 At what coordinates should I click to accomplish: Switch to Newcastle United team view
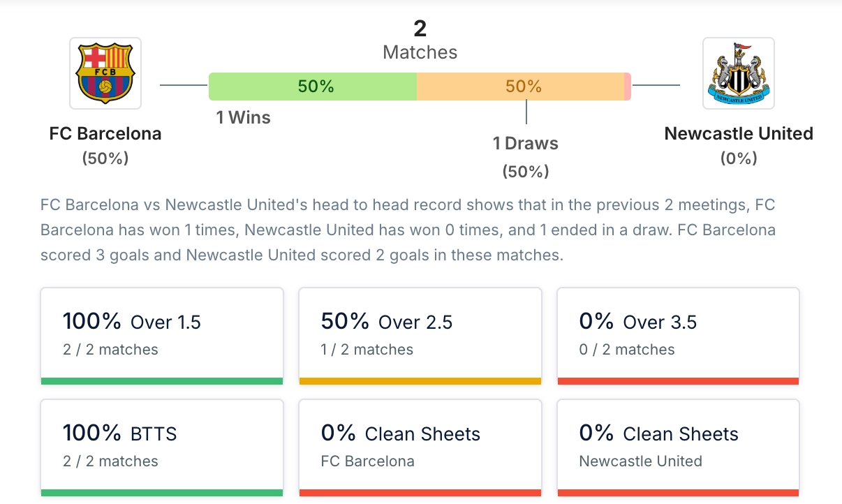coord(738,133)
